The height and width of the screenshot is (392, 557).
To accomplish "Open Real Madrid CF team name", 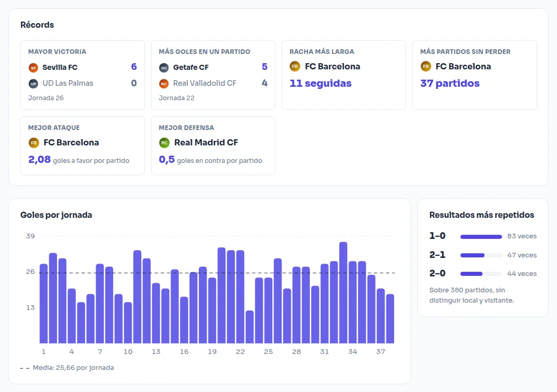I will click(206, 142).
